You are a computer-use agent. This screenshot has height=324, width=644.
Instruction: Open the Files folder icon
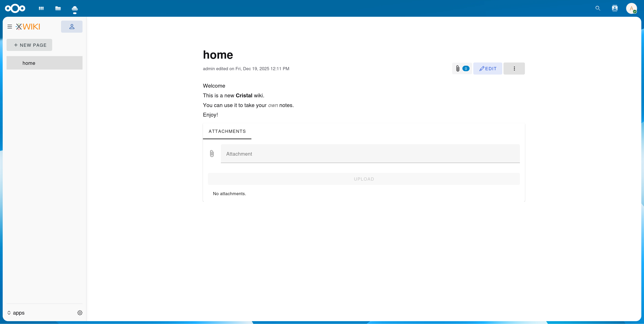(58, 8)
